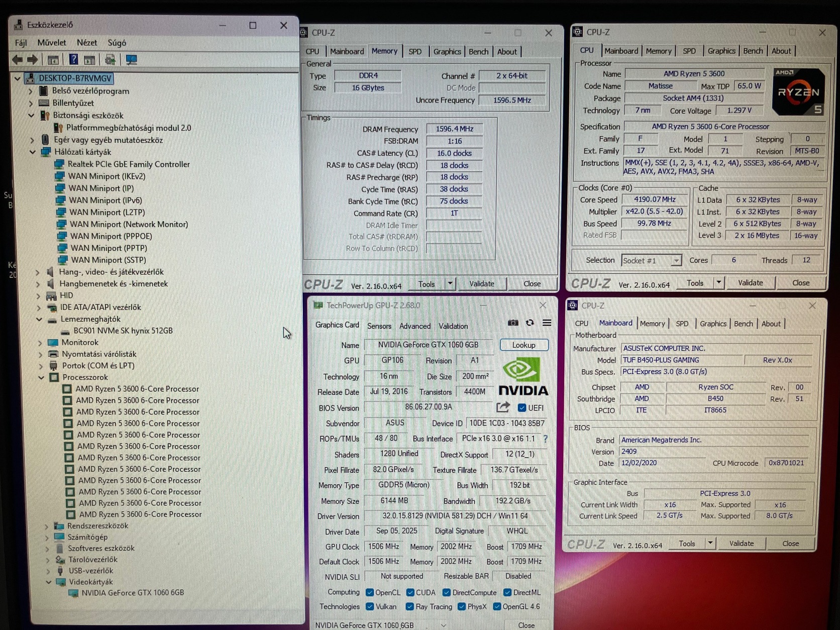Click the Close button in GPU-Z
The width and height of the screenshot is (840, 630).
pos(526,625)
